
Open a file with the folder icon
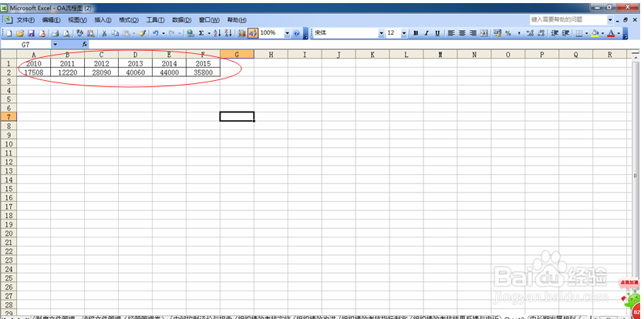(20, 33)
